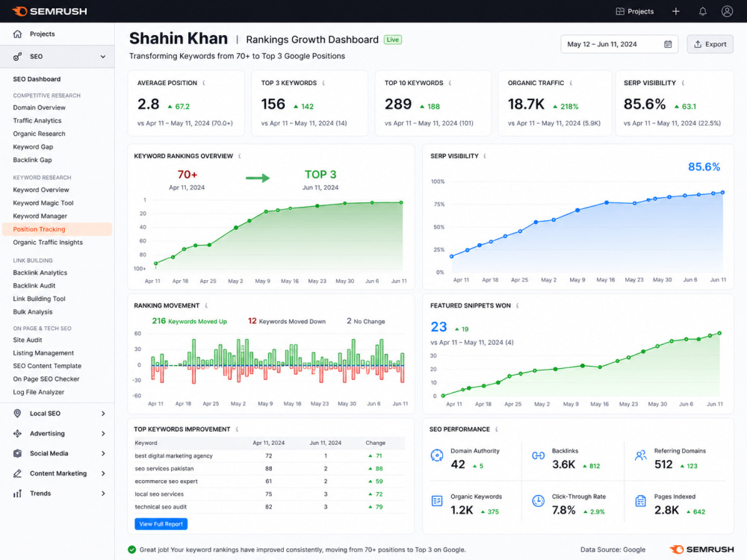Open Domain Overview in sidebar
Screen dimensions: 747x560
pos(39,108)
